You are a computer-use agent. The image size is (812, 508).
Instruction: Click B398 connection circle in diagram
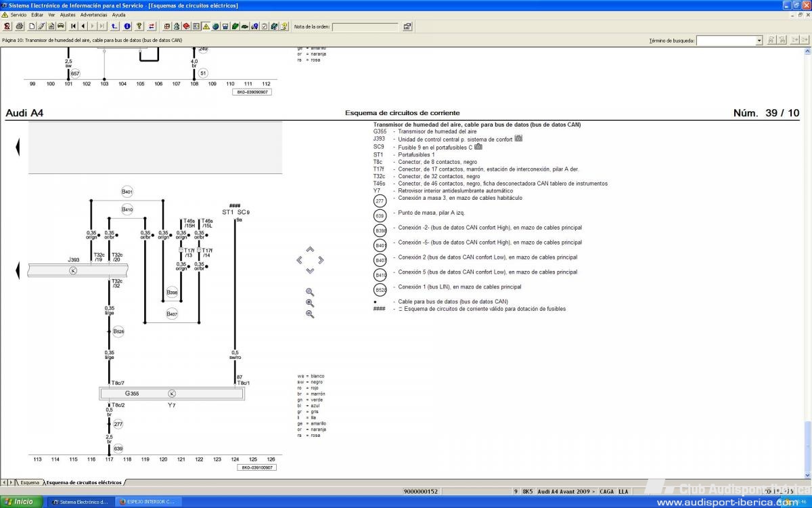click(x=172, y=293)
